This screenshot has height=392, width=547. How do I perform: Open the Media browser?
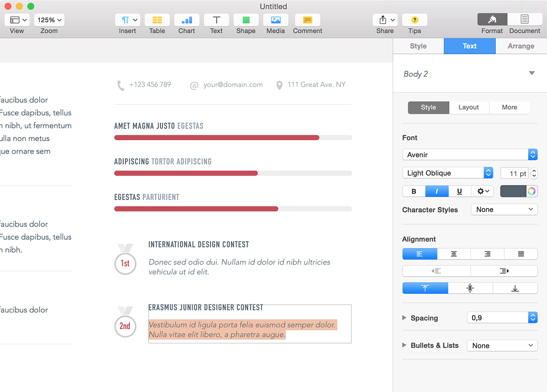(276, 20)
